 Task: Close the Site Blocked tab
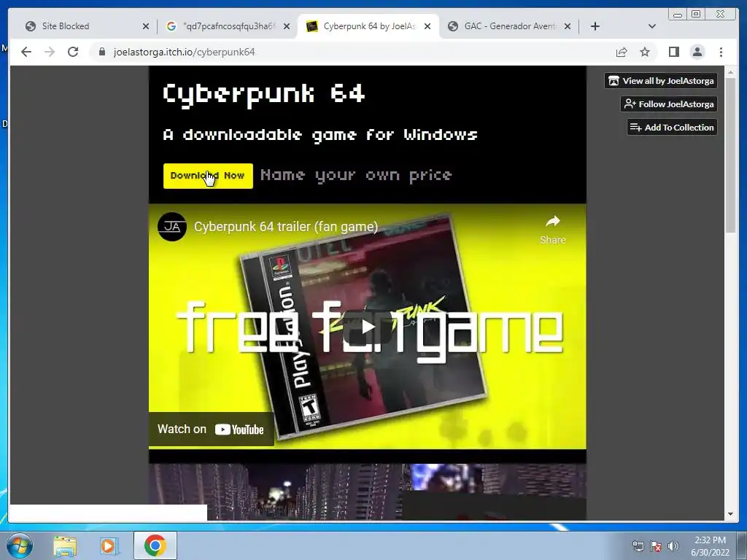[x=146, y=26]
